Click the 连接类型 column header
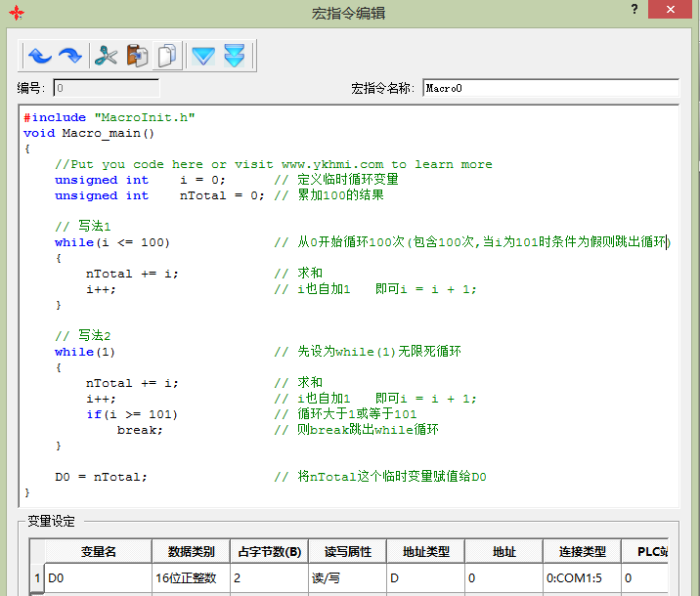700x596 pixels. point(582,552)
